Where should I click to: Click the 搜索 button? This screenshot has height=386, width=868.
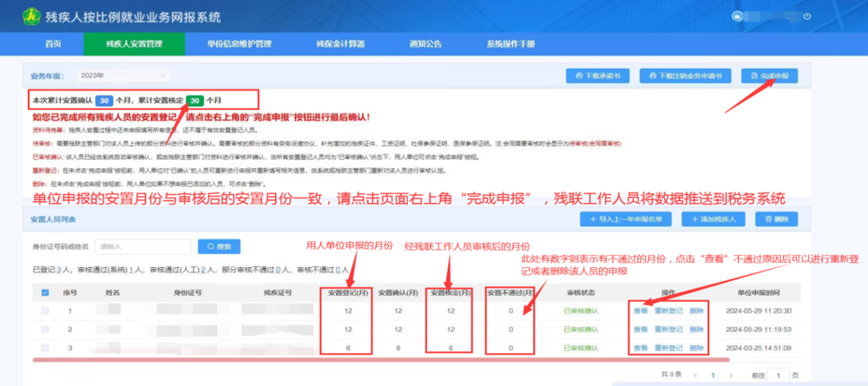coord(220,246)
